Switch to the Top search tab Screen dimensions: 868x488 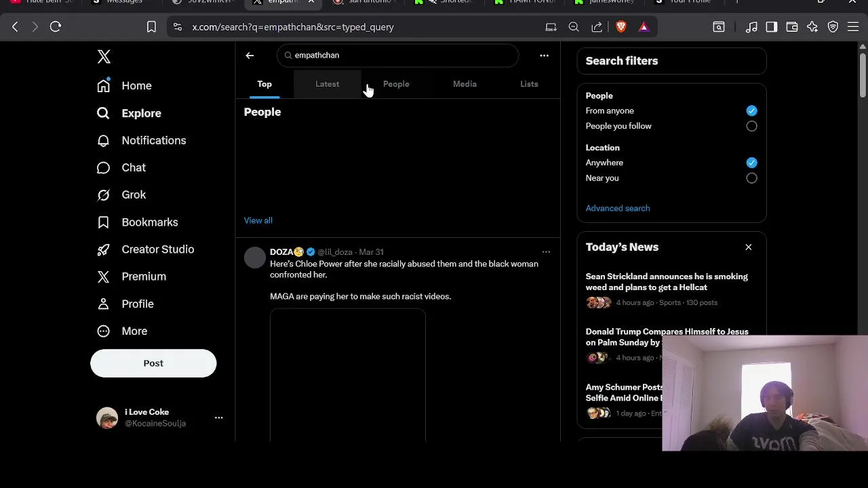[264, 84]
